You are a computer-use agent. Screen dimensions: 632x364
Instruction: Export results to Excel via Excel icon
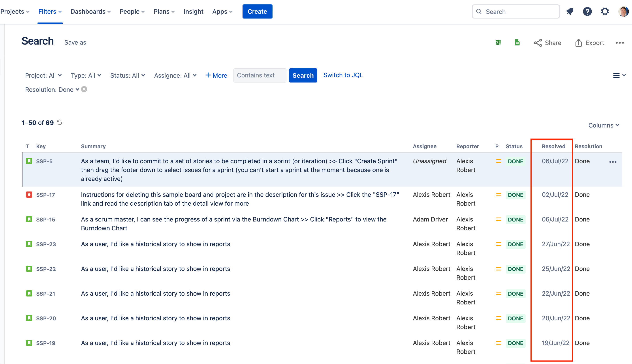pos(498,43)
